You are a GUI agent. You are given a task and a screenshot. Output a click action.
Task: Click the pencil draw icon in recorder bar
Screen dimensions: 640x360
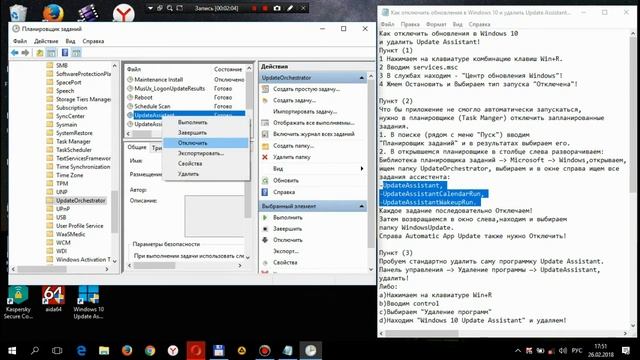coord(290,8)
